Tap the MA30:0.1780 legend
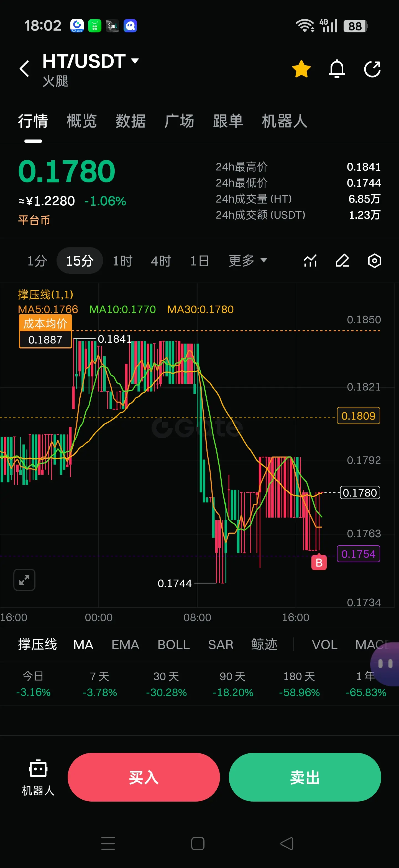 coord(200,309)
